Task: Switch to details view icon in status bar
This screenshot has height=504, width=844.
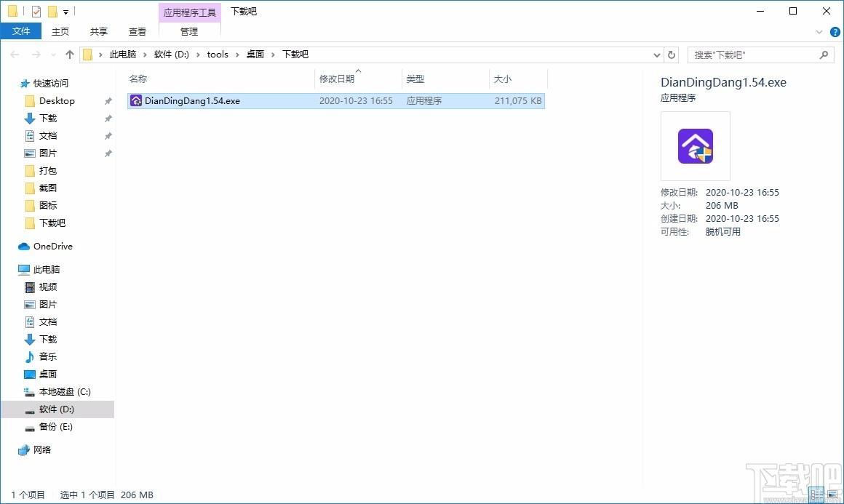Action: [x=816, y=495]
